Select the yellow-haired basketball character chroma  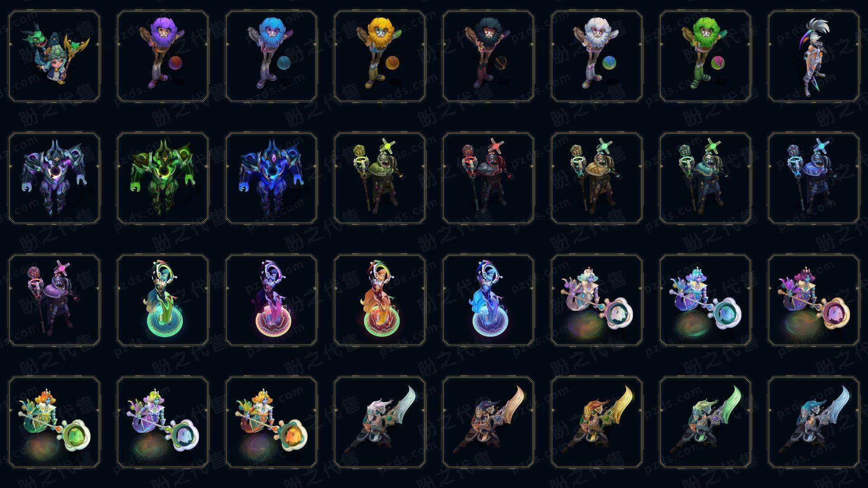[x=380, y=56]
